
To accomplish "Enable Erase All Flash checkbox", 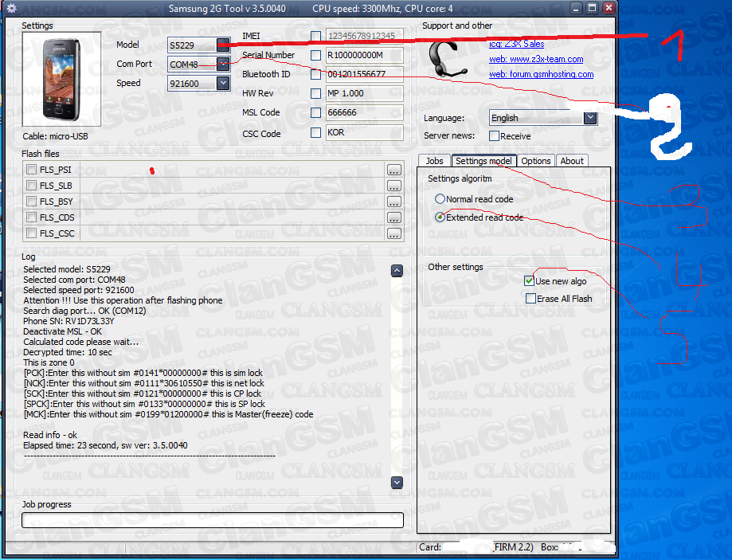I will coord(530,299).
